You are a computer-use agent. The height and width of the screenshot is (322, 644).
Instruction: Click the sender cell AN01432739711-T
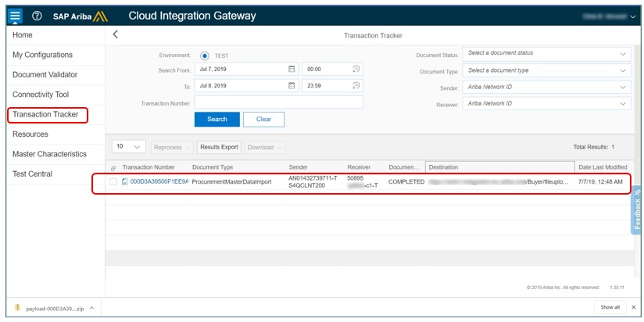(313, 178)
